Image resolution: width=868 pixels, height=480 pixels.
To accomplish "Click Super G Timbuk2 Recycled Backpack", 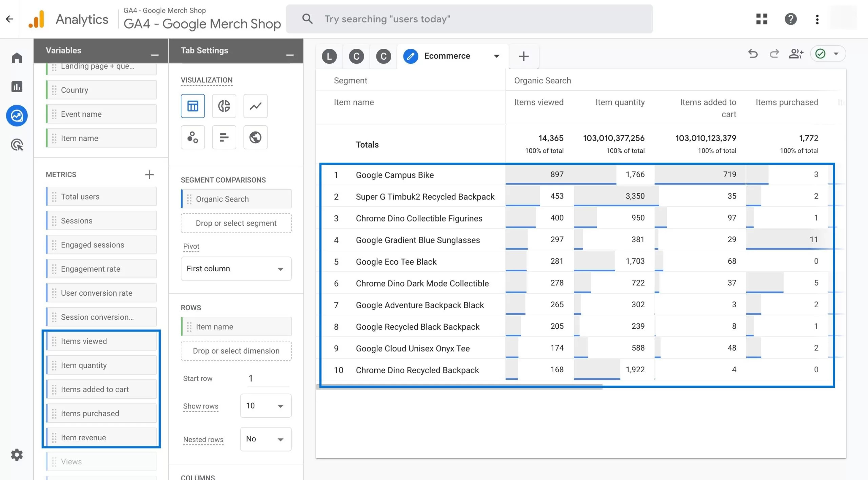I will click(x=425, y=196).
